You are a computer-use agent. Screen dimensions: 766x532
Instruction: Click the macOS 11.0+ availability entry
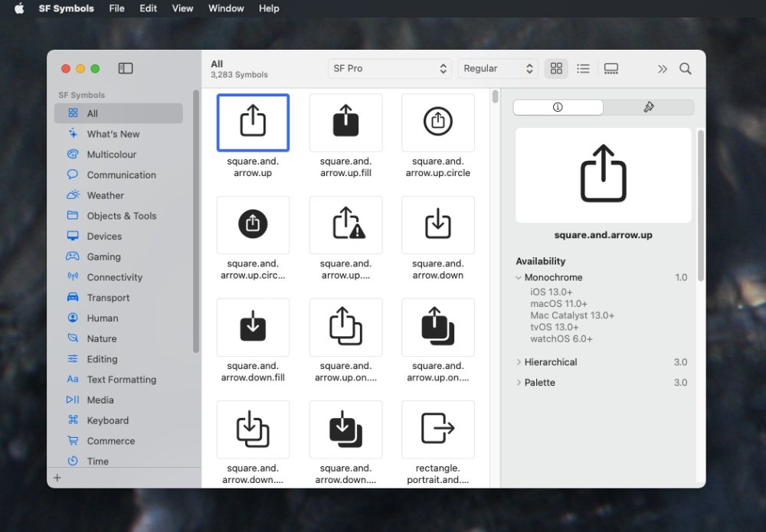[559, 304]
